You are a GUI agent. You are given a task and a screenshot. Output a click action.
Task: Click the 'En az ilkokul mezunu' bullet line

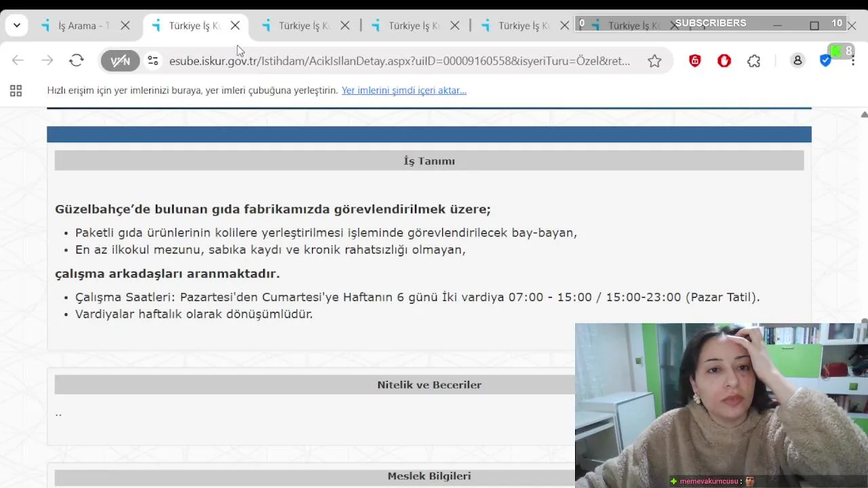(x=271, y=249)
